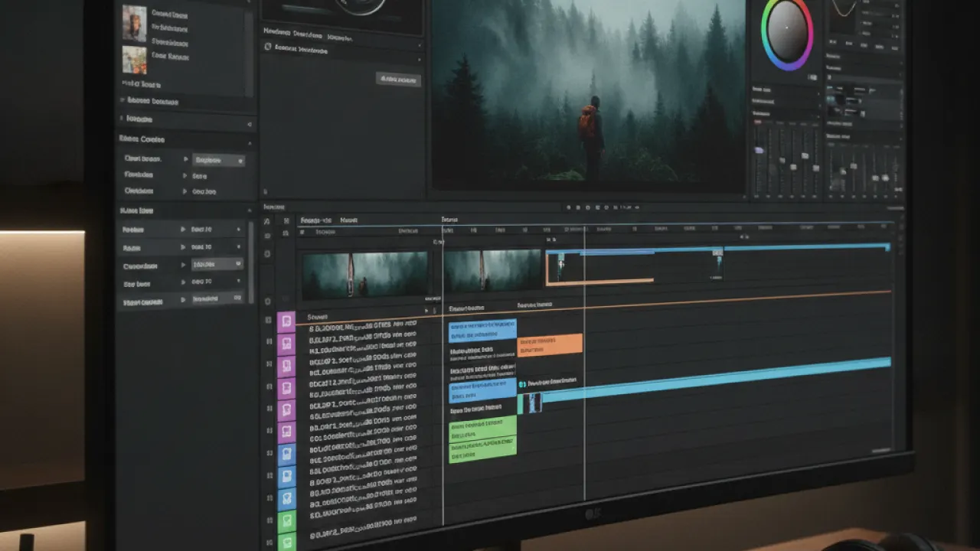The image size is (980, 551).
Task: Toggle the small control left of the topmost blue icon
Action: tap(269, 454)
